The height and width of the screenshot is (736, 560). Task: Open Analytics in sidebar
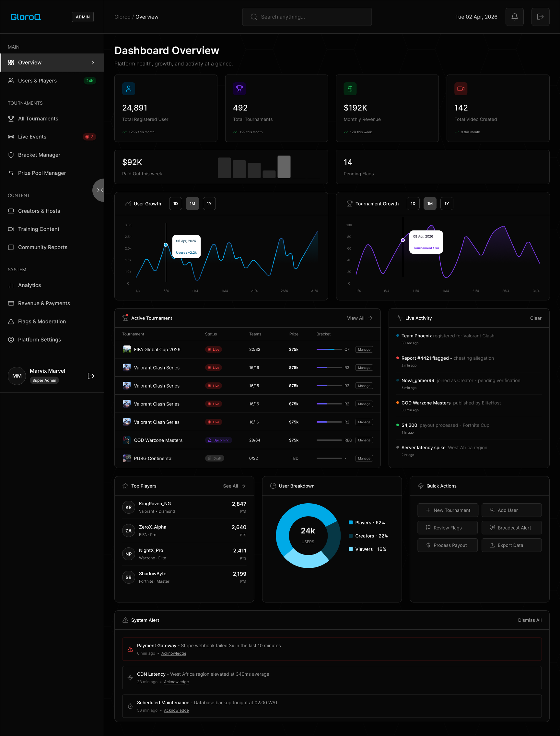tap(52, 285)
